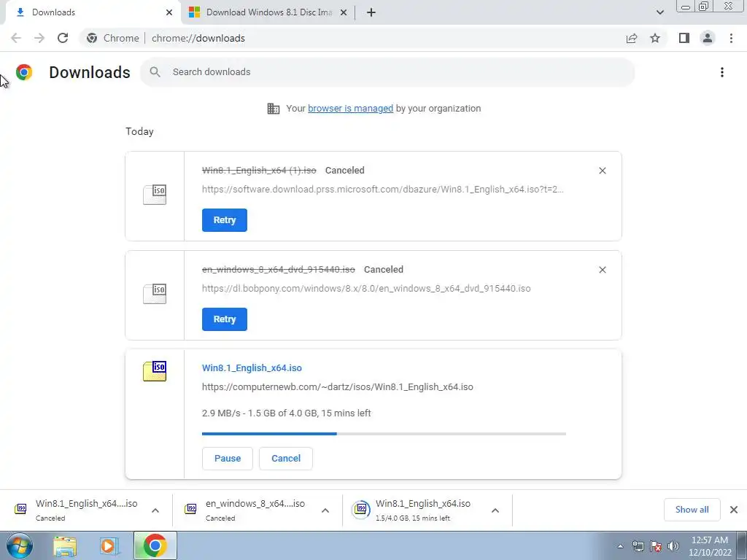Launch Windows Media Player from the taskbar
Viewport: 747px width, 560px height.
coord(109,545)
